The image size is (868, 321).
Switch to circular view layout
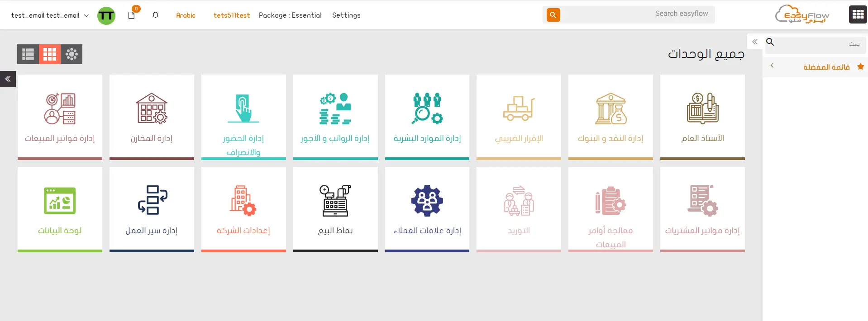[x=72, y=54]
